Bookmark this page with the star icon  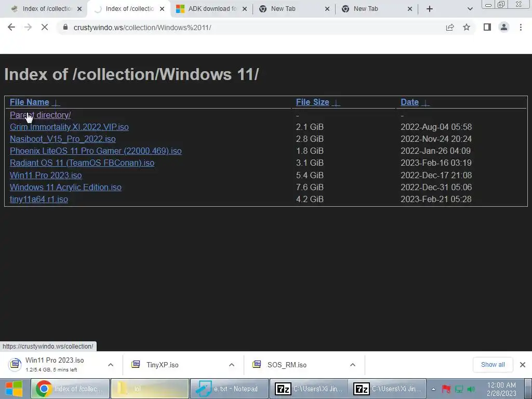467,27
